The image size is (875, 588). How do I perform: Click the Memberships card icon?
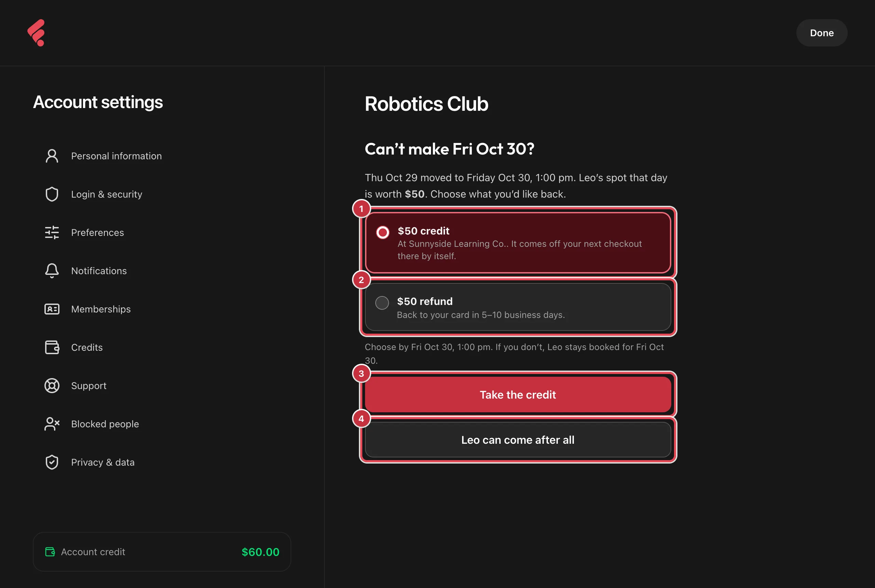52,309
